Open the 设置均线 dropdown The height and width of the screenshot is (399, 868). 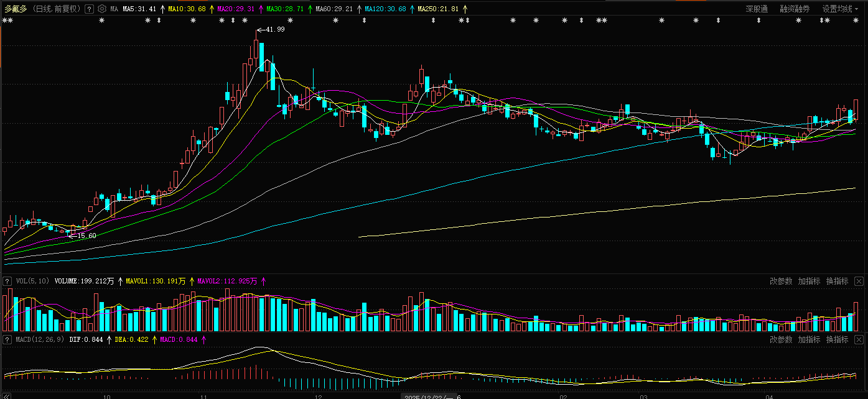[840, 9]
